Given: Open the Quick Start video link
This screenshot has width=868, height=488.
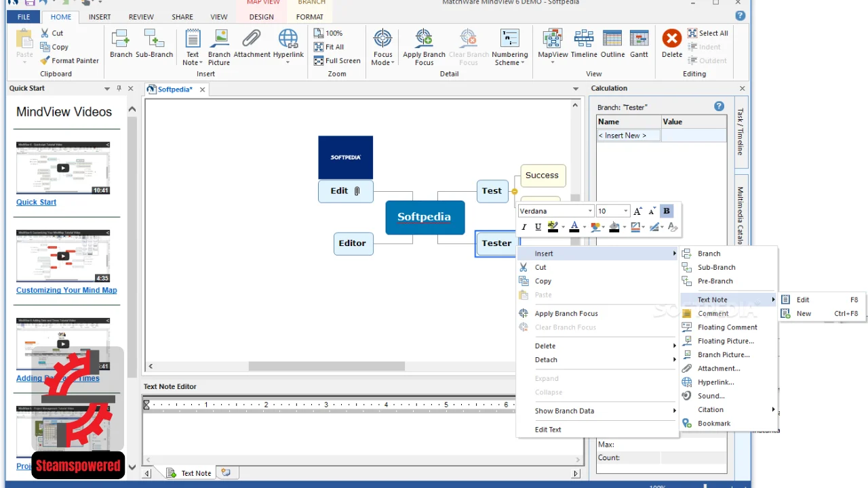Looking at the screenshot, I should [36, 202].
